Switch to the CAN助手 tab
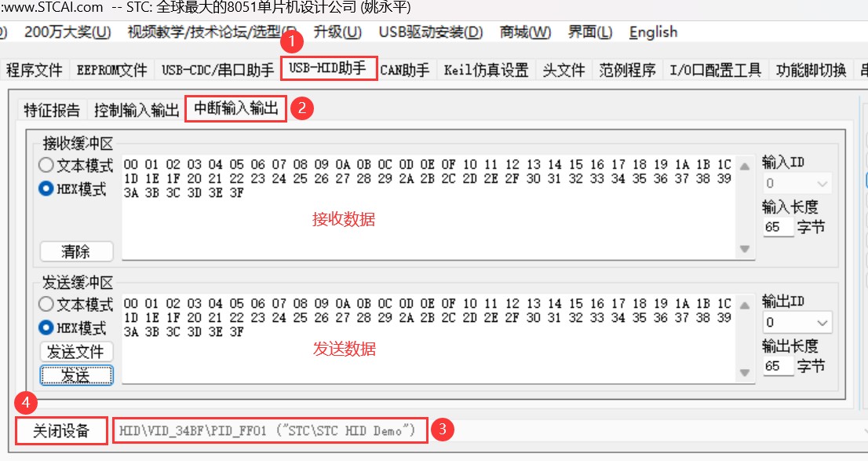The height and width of the screenshot is (461, 868). [405, 70]
